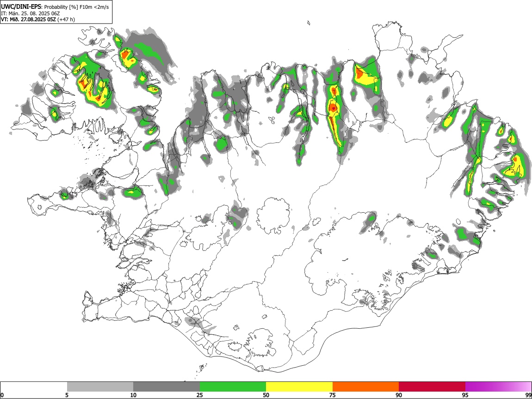Click the magenta 95-99 legend swatch
The width and height of the screenshot is (532, 399).
(x=498, y=387)
